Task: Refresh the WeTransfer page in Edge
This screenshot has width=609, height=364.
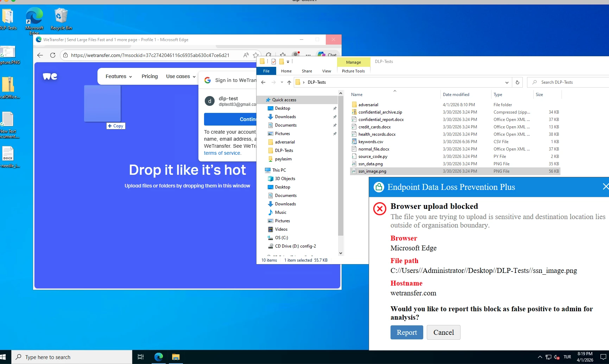Action: point(53,55)
